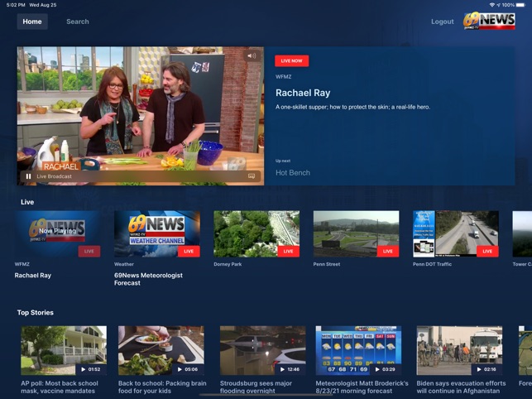Tap the 5:02 PM clock
The image size is (532, 399).
pos(16,5)
